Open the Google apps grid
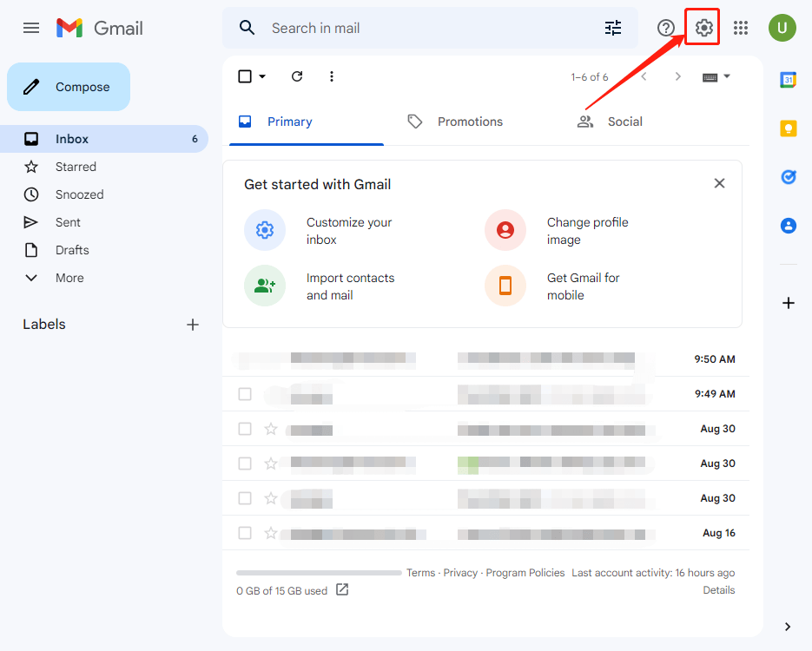 (x=741, y=28)
